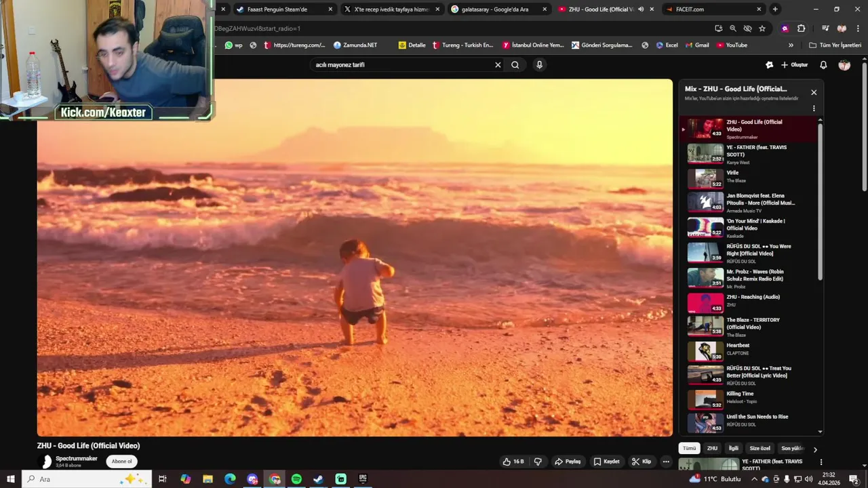
Task: Play Mr. Probz Waves remix
Action: tap(749, 278)
